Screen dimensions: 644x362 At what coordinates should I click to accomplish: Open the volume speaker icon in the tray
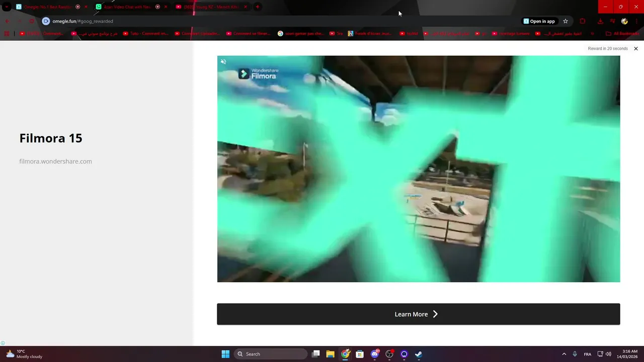608,354
